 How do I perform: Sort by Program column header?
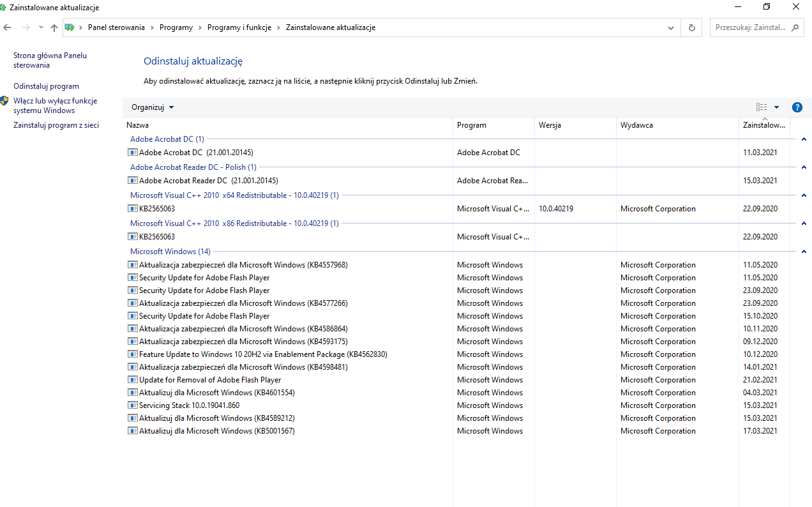494,125
